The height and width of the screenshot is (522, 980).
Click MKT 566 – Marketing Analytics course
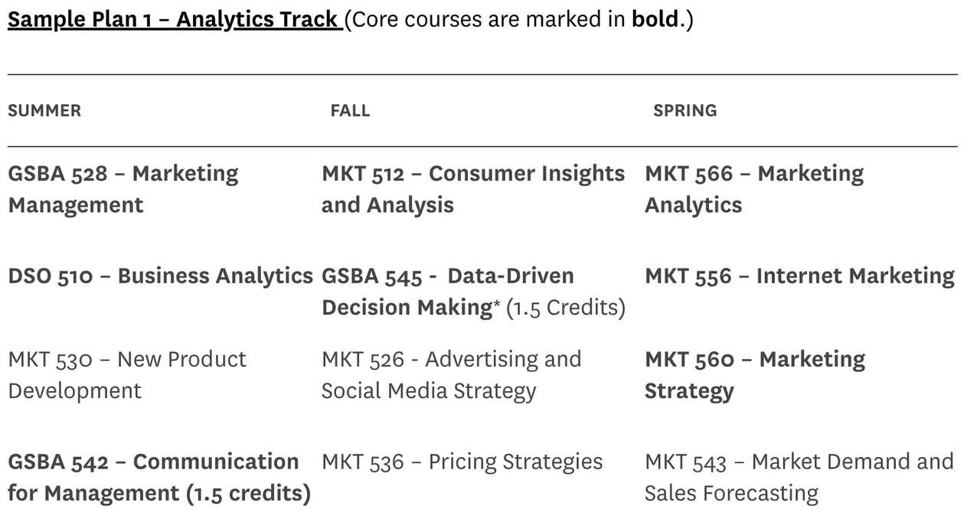pyautogui.click(x=754, y=189)
